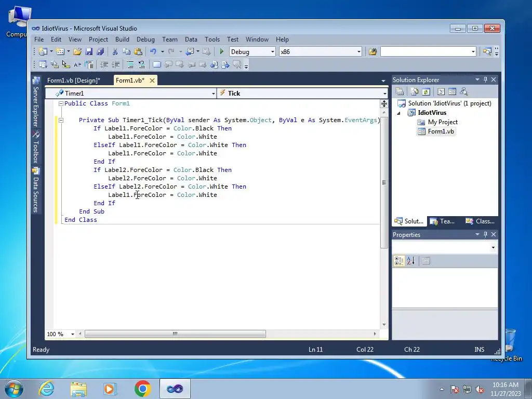Toggle a bookmark on the current line
532x399 pixels.
(157, 64)
